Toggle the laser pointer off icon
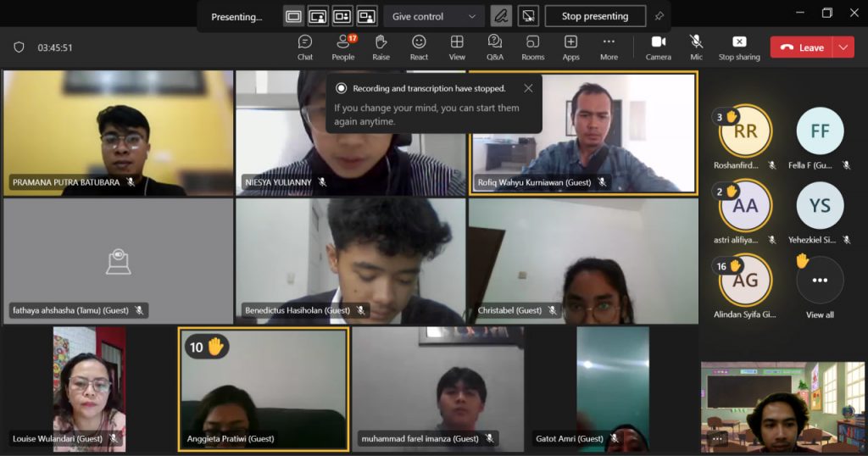Image resolution: width=868 pixels, height=456 pixels. (x=529, y=16)
